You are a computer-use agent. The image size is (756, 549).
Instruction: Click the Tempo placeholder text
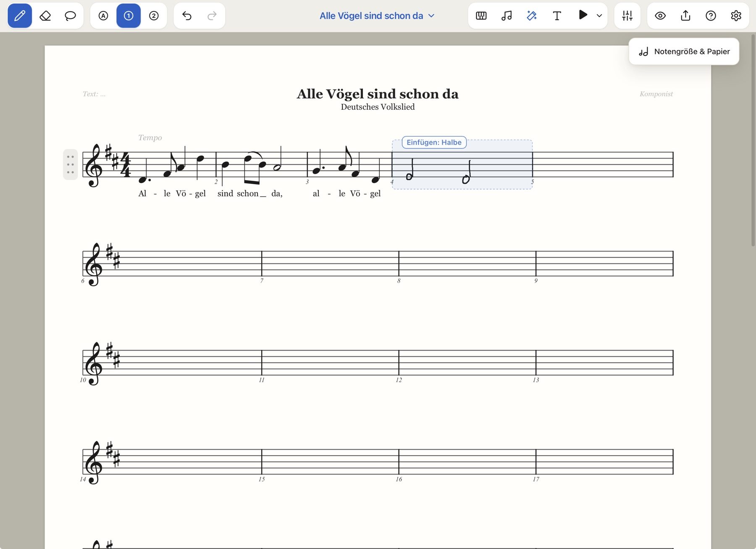click(x=150, y=137)
